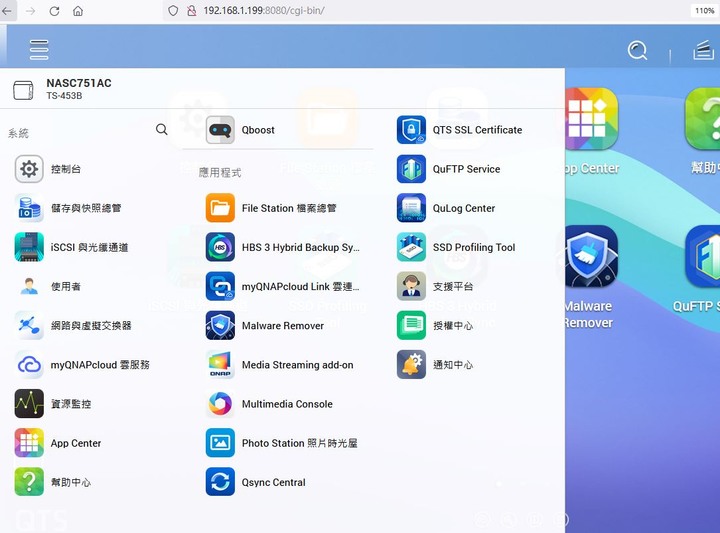Image resolution: width=720 pixels, height=533 pixels.
Task: Click the address bar URL 192.168.1.199
Action: click(264, 11)
